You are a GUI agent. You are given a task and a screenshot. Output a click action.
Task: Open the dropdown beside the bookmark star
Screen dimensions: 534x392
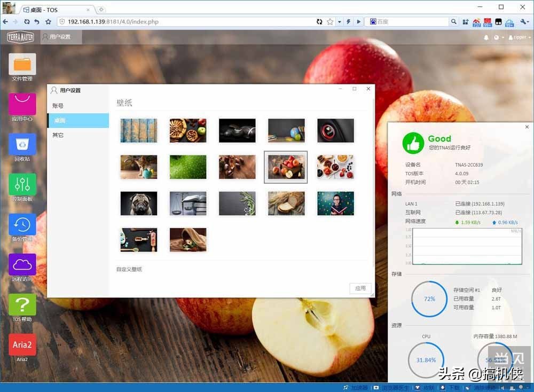[339, 22]
